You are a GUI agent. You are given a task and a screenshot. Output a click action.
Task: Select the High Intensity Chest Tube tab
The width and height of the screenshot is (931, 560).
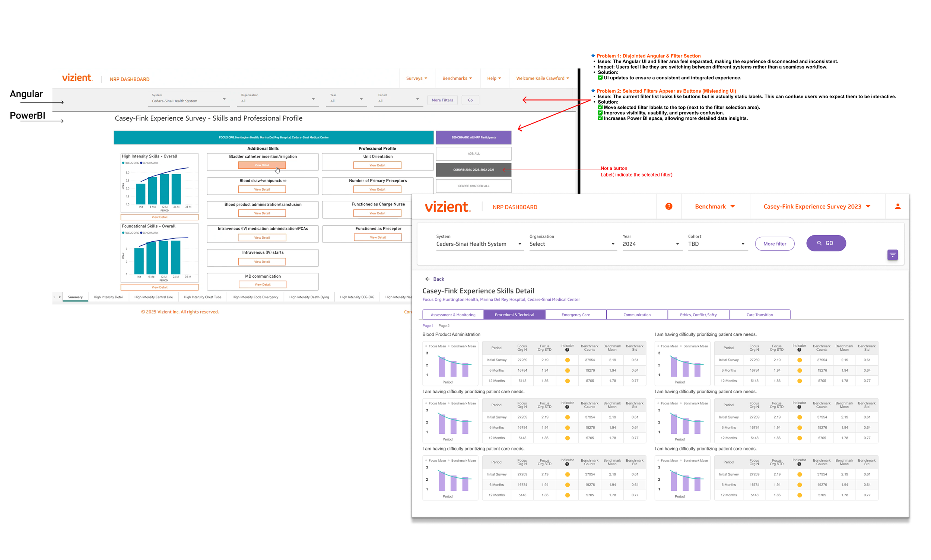point(202,297)
